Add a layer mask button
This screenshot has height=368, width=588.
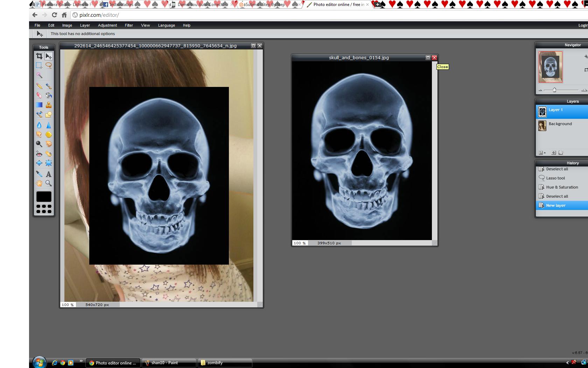pyautogui.click(x=553, y=153)
